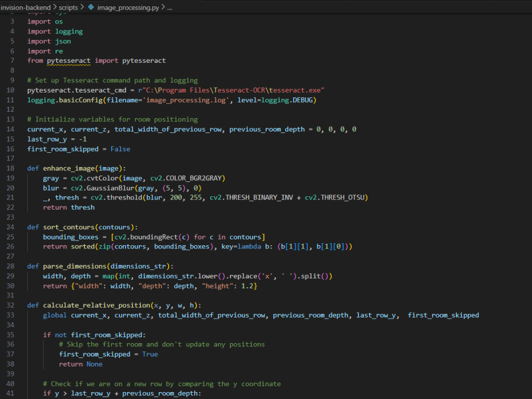
Task: Click the 'import os' line
Action: pos(45,21)
